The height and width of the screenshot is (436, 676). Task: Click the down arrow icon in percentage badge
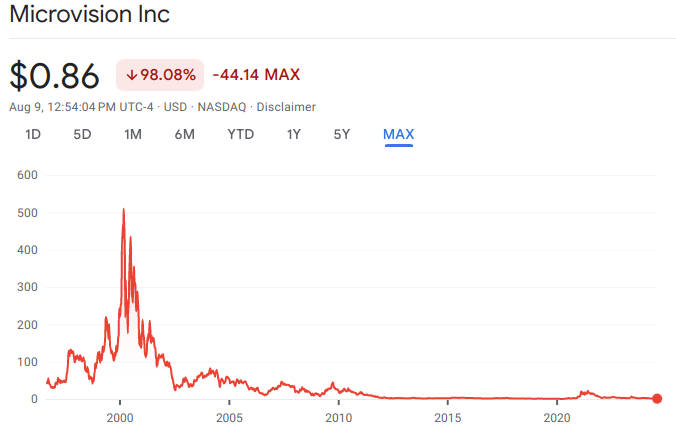131,75
